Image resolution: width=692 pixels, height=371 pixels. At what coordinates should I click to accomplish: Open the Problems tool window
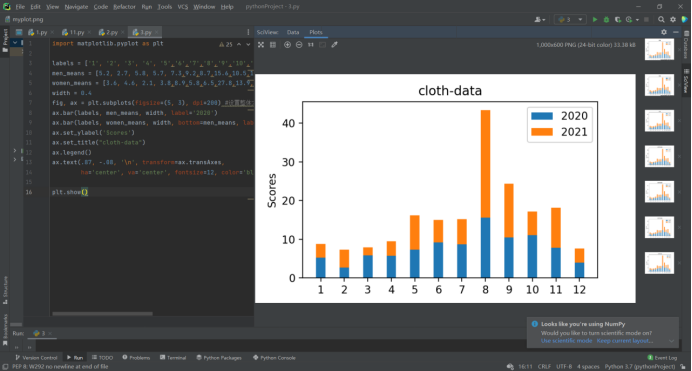(136, 358)
